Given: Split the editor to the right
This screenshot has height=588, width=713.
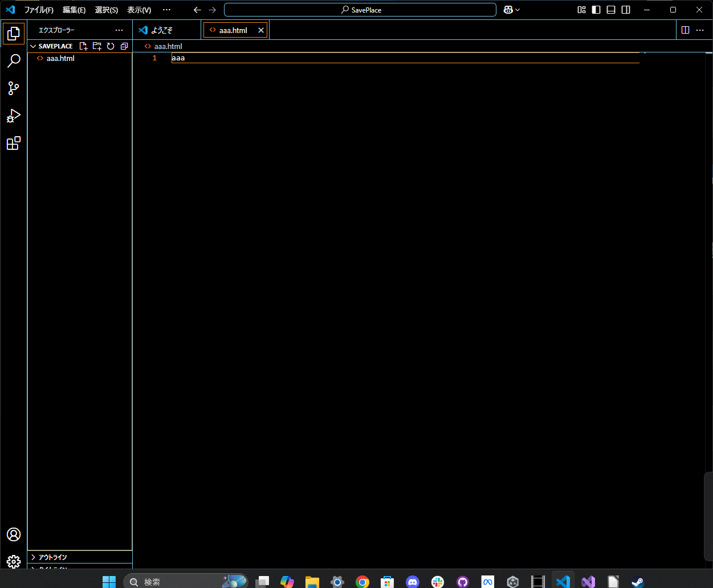Looking at the screenshot, I should coord(686,30).
